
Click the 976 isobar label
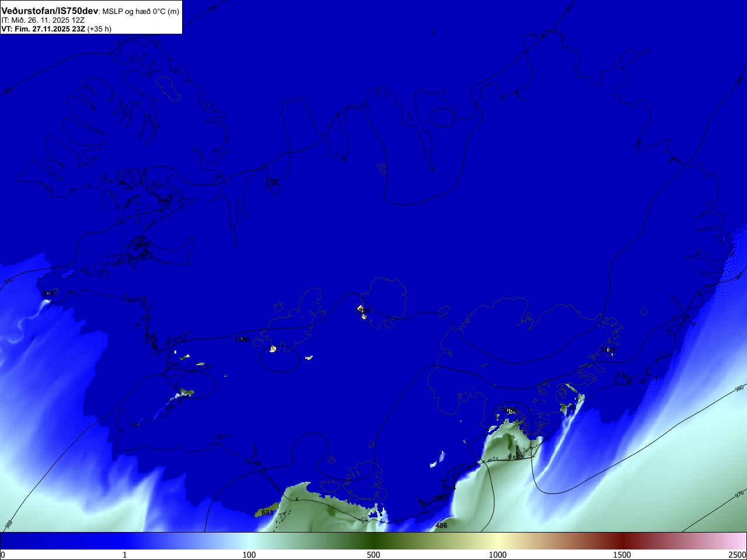739,495
